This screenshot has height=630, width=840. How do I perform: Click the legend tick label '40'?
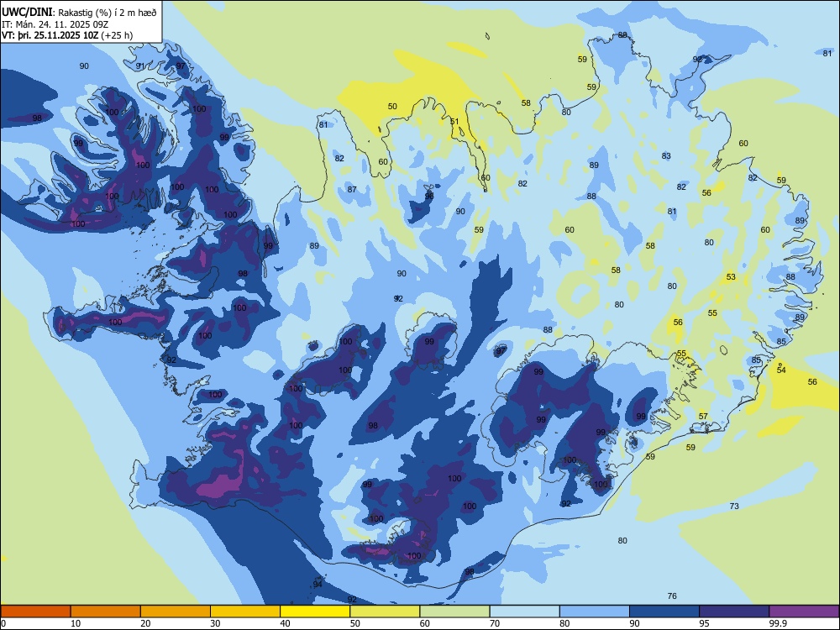tap(285, 623)
